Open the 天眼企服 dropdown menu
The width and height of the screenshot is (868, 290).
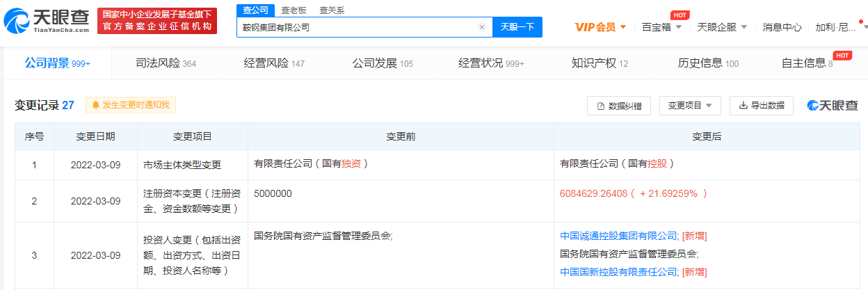tap(722, 27)
